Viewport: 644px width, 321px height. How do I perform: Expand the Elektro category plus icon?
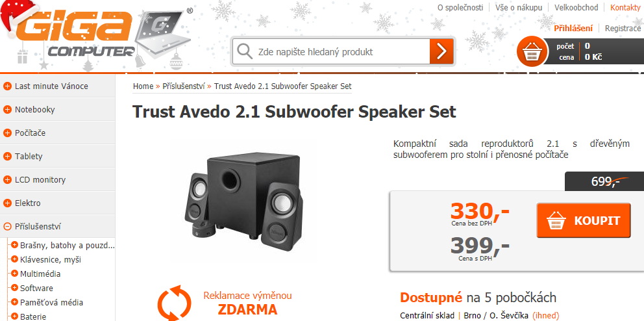coord(7,203)
